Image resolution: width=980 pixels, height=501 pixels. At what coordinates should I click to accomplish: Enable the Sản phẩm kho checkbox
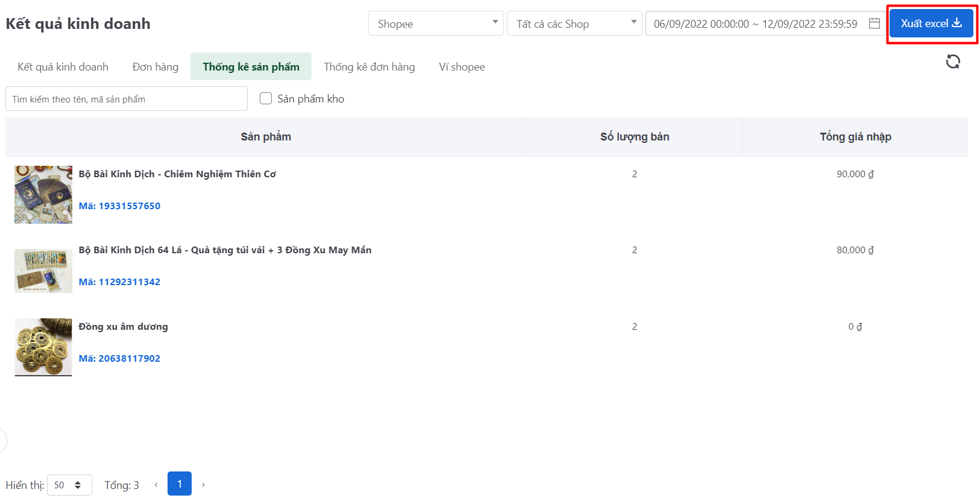[x=266, y=98]
